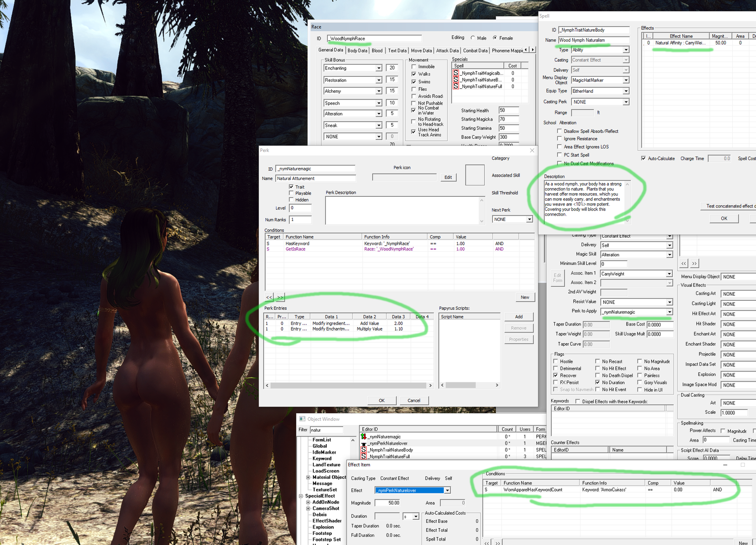Collapse the SpecialEffect tree node
The image size is (756, 545).
click(x=301, y=496)
